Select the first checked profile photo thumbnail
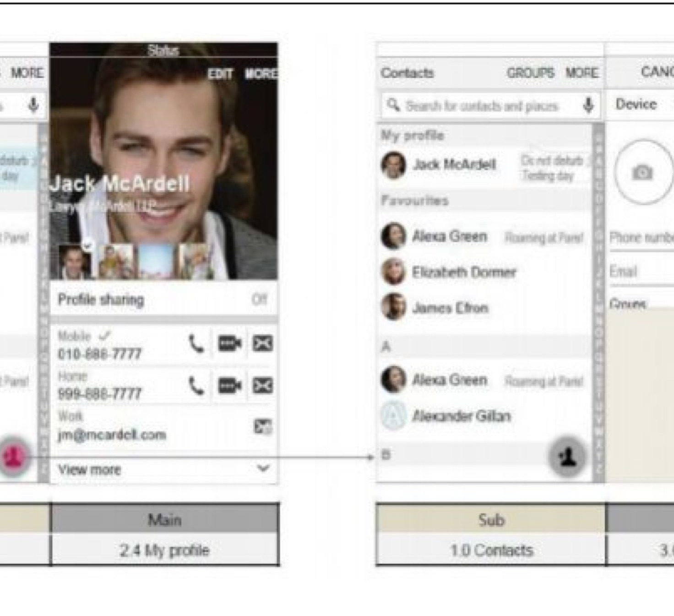 pyautogui.click(x=75, y=262)
